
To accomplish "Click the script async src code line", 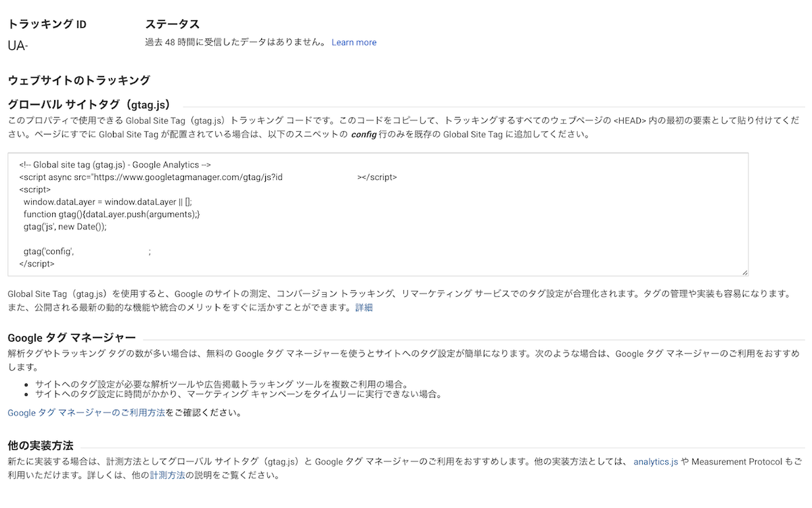I will [208, 177].
